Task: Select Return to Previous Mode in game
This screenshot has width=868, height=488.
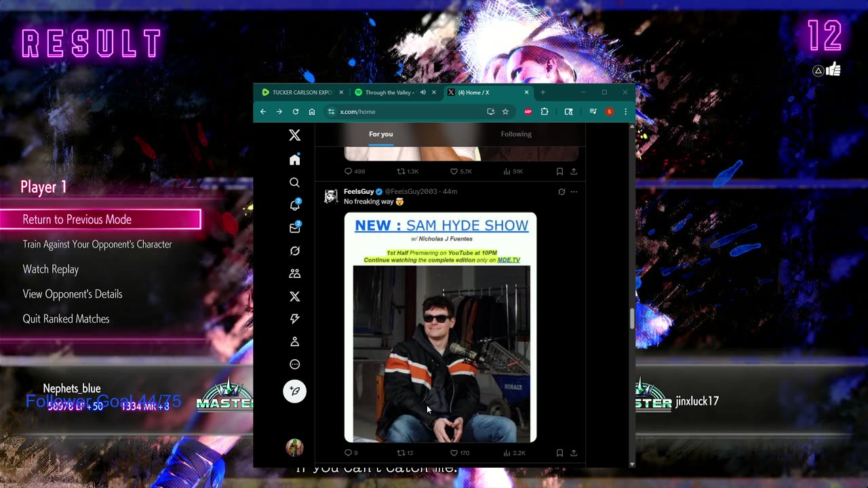Action: 101,220
